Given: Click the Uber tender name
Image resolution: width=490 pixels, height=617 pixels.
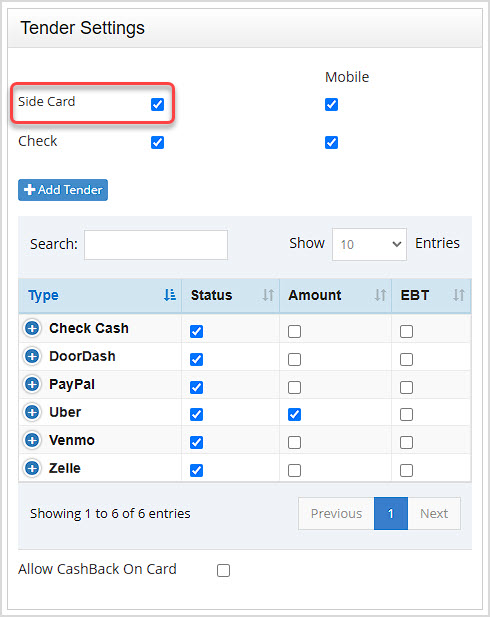Looking at the screenshot, I should point(65,412).
